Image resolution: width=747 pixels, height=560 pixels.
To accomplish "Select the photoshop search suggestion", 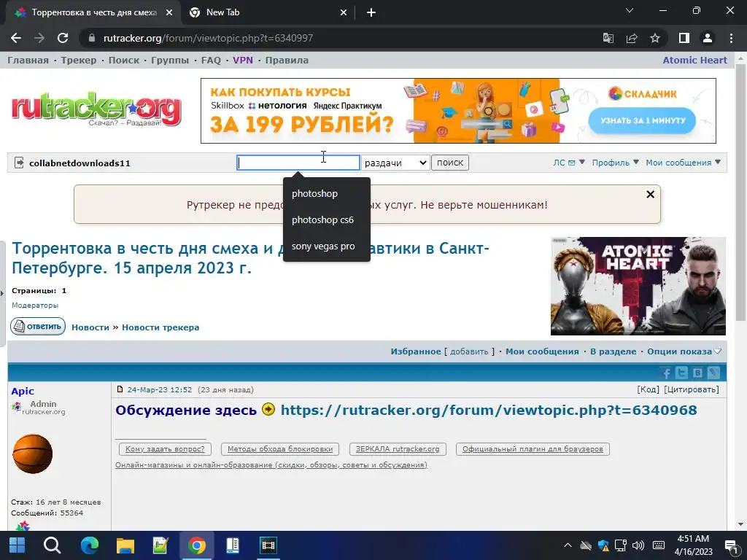I will [326, 193].
